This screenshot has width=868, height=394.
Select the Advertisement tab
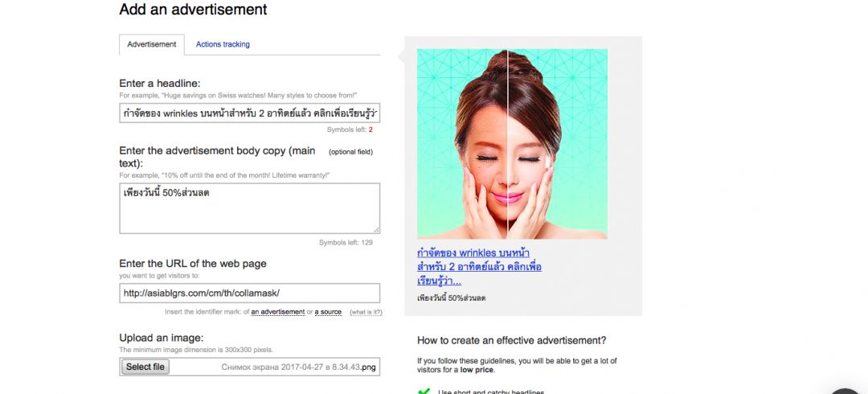(x=152, y=44)
